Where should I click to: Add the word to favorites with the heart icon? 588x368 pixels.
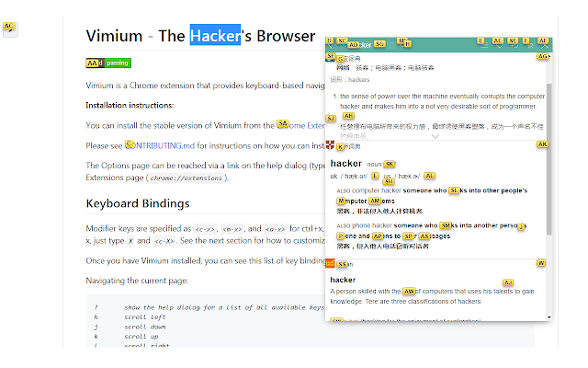(x=499, y=45)
